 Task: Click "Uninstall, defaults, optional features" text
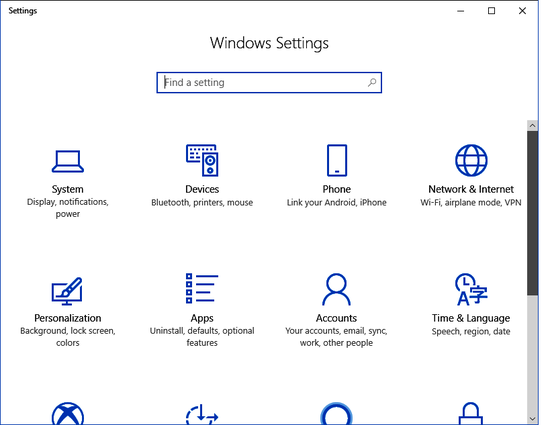click(x=202, y=337)
